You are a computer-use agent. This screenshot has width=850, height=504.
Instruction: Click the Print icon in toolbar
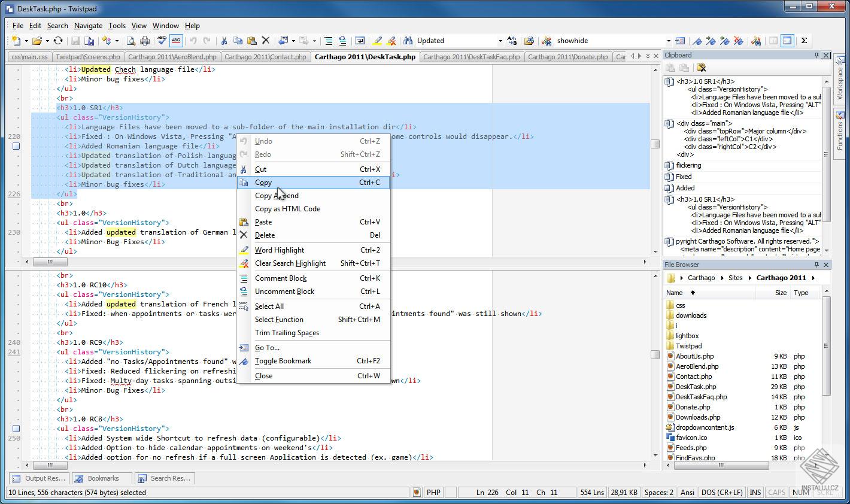(145, 41)
